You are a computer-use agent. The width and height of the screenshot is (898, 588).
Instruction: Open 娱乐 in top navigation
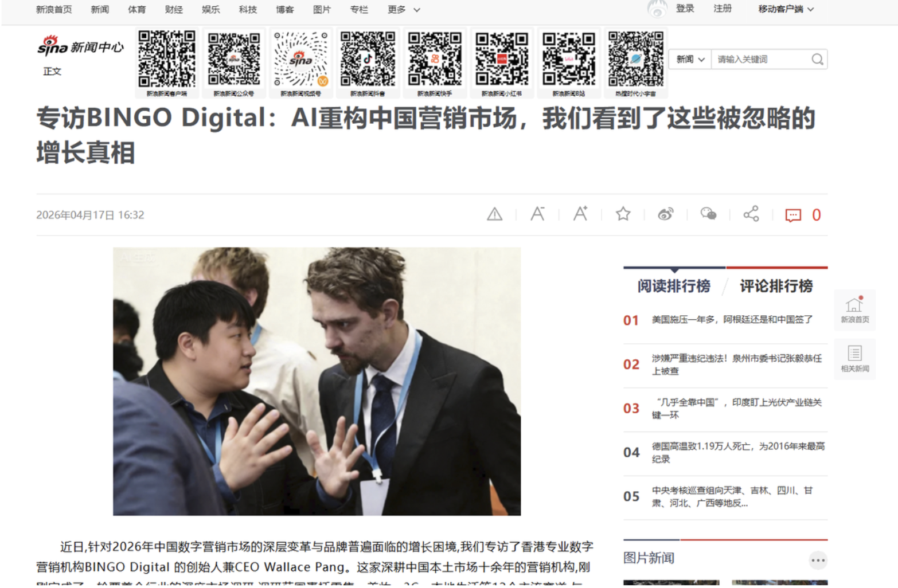210,10
